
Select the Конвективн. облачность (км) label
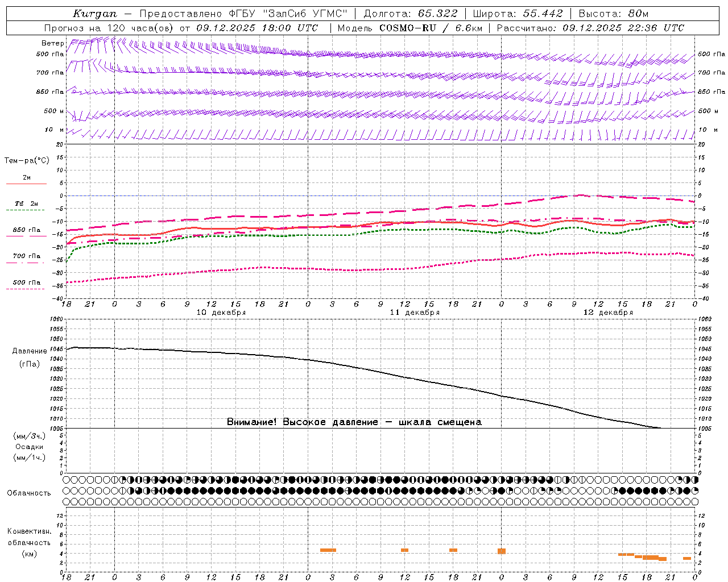(30, 542)
